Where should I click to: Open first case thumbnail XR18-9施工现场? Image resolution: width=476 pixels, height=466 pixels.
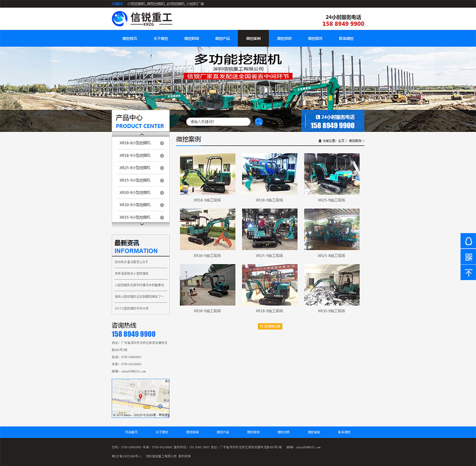pyautogui.click(x=208, y=174)
